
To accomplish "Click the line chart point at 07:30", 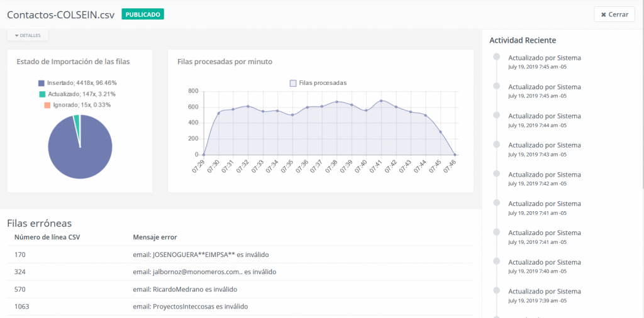I will (x=218, y=113).
